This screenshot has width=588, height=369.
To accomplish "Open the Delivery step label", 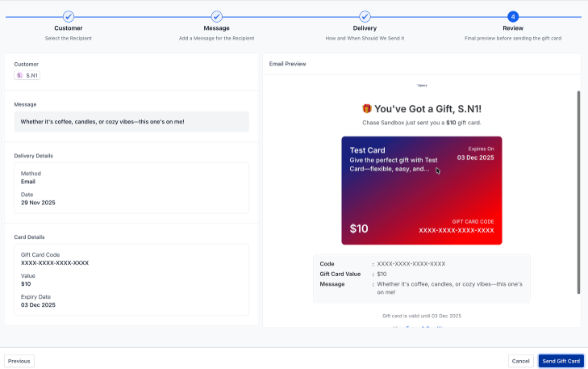I will coord(365,28).
